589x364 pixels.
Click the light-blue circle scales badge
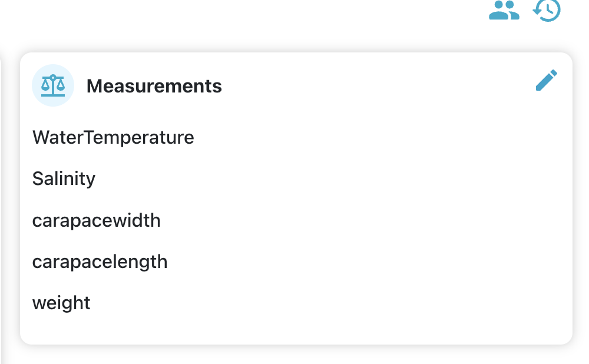(53, 85)
